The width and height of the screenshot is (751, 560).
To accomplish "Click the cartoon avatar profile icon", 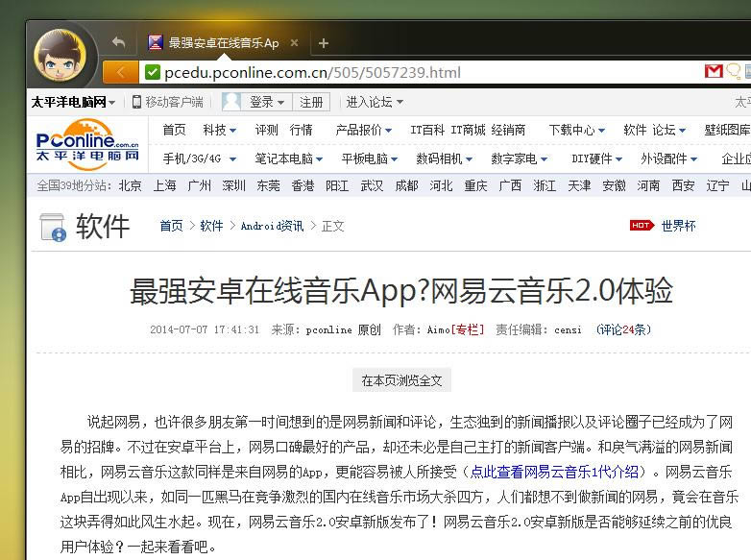I will [x=61, y=56].
